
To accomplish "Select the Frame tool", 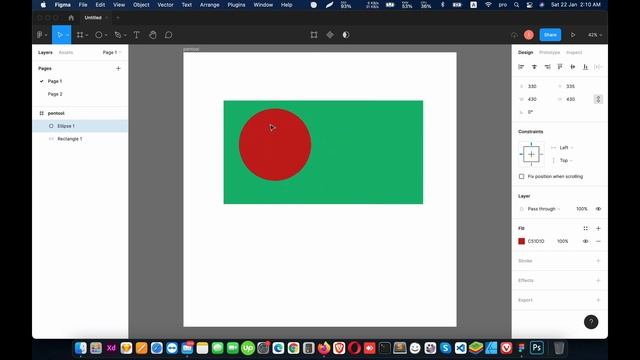I will point(80,35).
